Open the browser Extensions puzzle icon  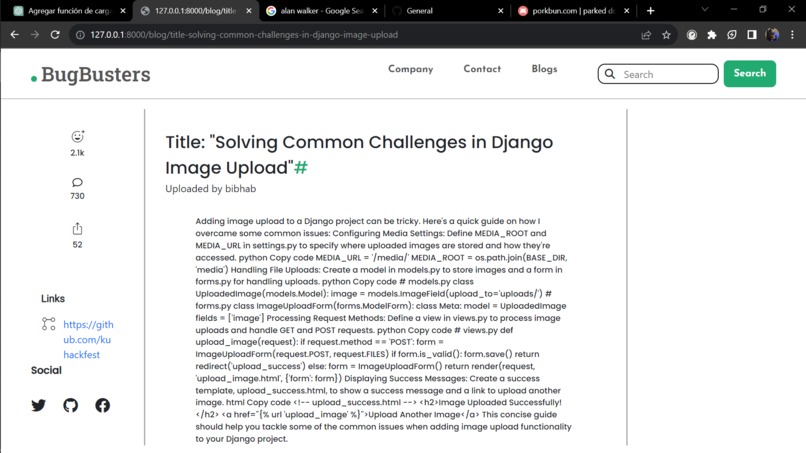click(x=711, y=35)
